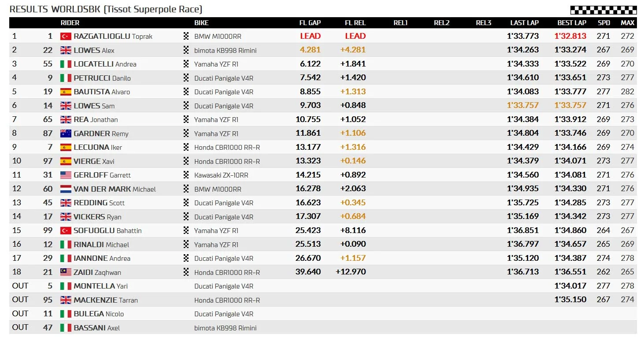644x337 pixels.
Task: Click the UK flag beside Mackenzie Tarran
Action: click(x=66, y=300)
